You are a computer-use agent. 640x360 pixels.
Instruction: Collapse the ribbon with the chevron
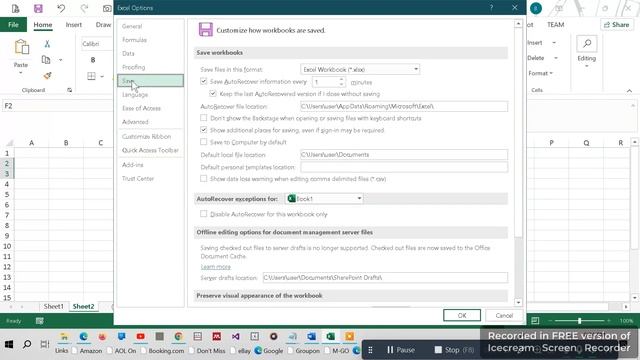click(x=629, y=91)
